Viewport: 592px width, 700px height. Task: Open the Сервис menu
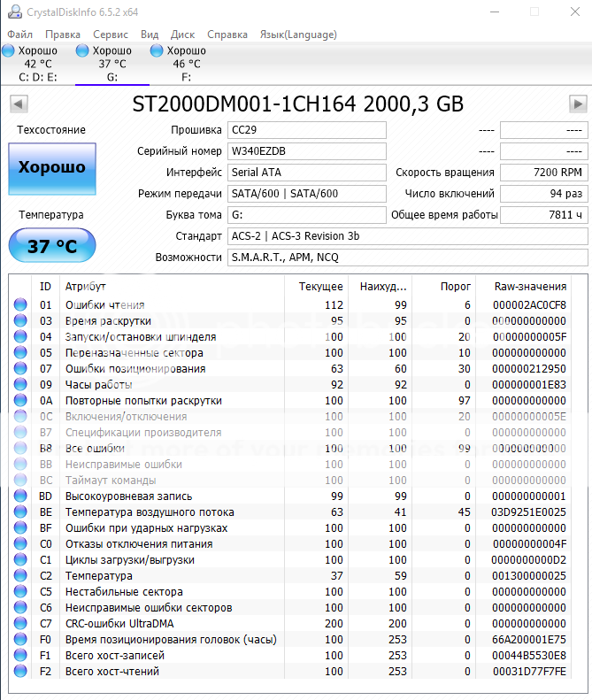click(x=110, y=35)
